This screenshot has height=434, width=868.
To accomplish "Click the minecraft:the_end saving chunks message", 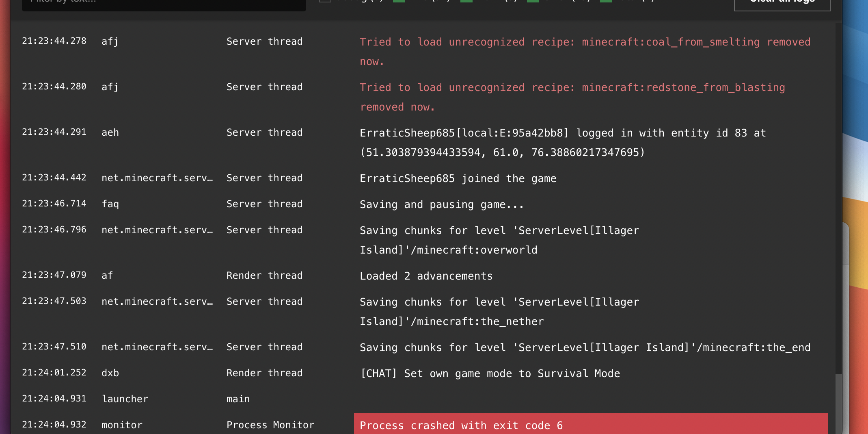I will pyautogui.click(x=585, y=347).
